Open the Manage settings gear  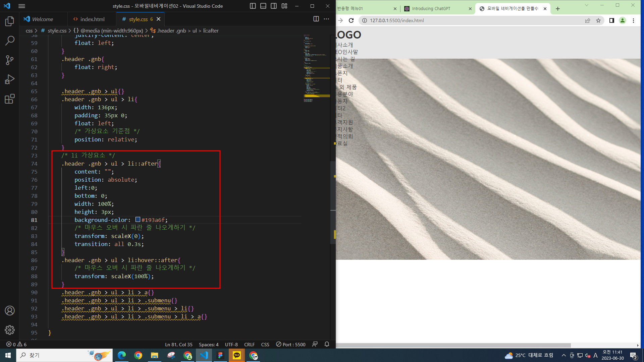[10, 330]
